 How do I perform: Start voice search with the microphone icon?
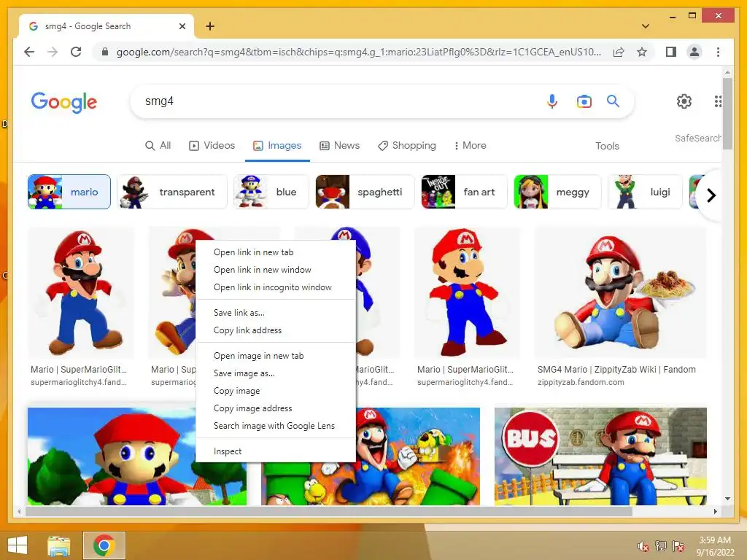(552, 101)
